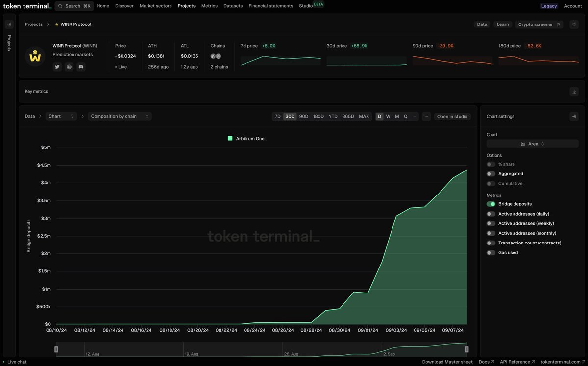Open the WINR Protocol Twitter profile icon
This screenshot has width=588, height=366.
[57, 66]
